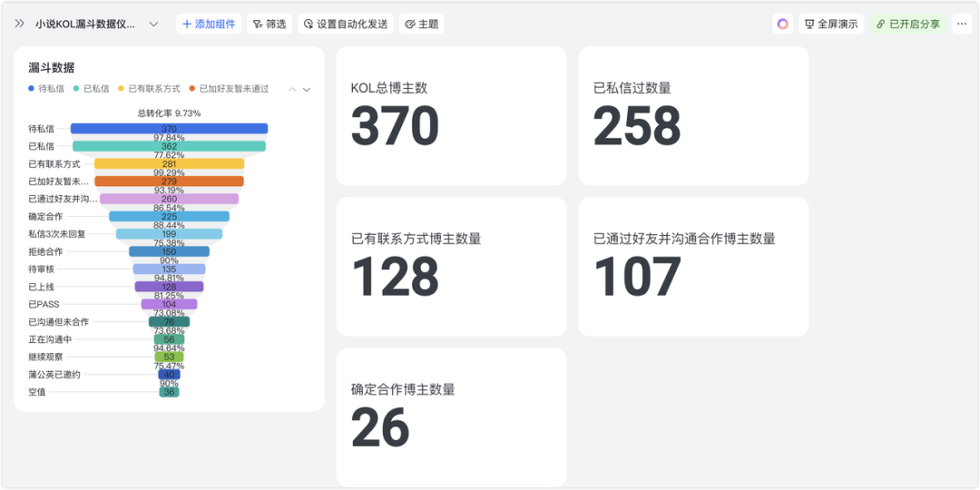Toggle 已加好友暂未通过 legend item
The image size is (980, 490).
(229, 89)
